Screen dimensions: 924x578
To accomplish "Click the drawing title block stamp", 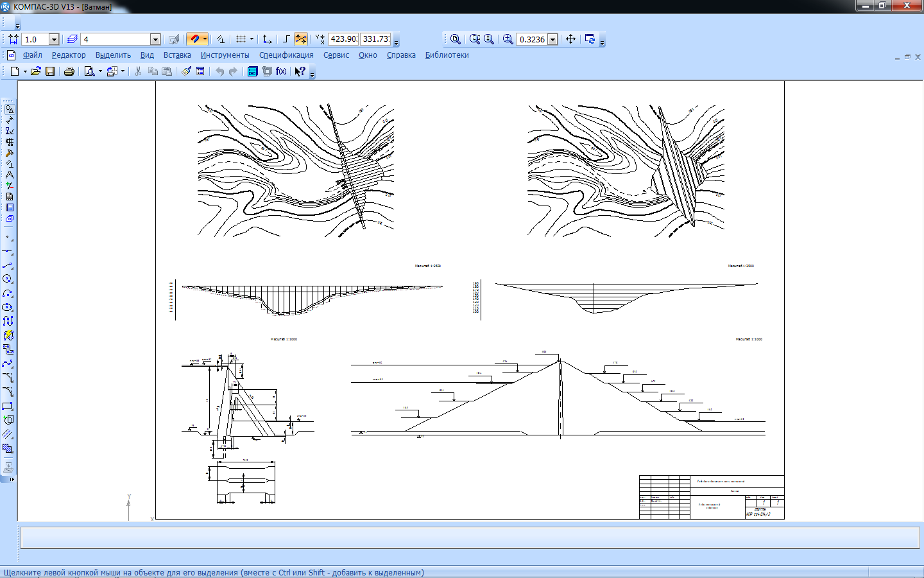I will pos(712,496).
